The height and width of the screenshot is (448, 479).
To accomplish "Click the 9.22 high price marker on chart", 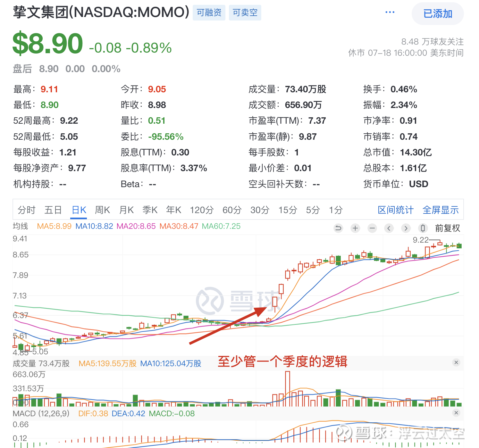I will click(421, 240).
